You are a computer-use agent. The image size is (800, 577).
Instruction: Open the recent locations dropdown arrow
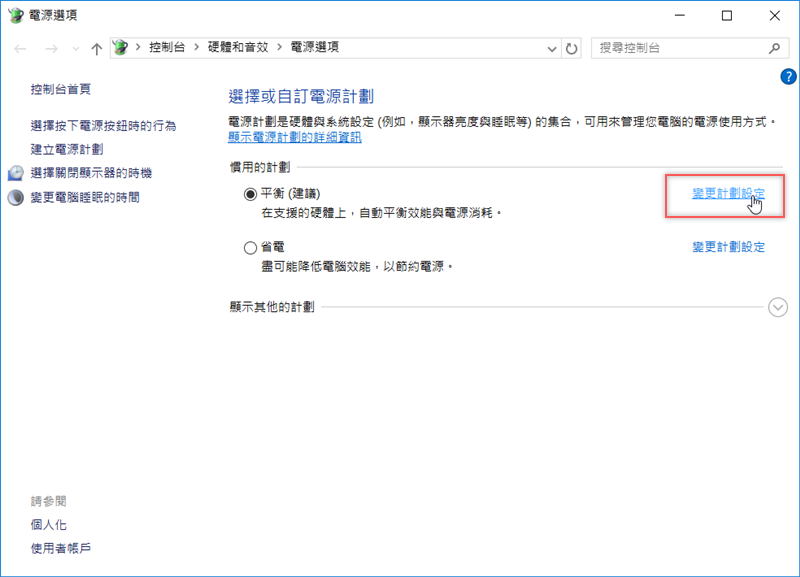click(x=76, y=49)
